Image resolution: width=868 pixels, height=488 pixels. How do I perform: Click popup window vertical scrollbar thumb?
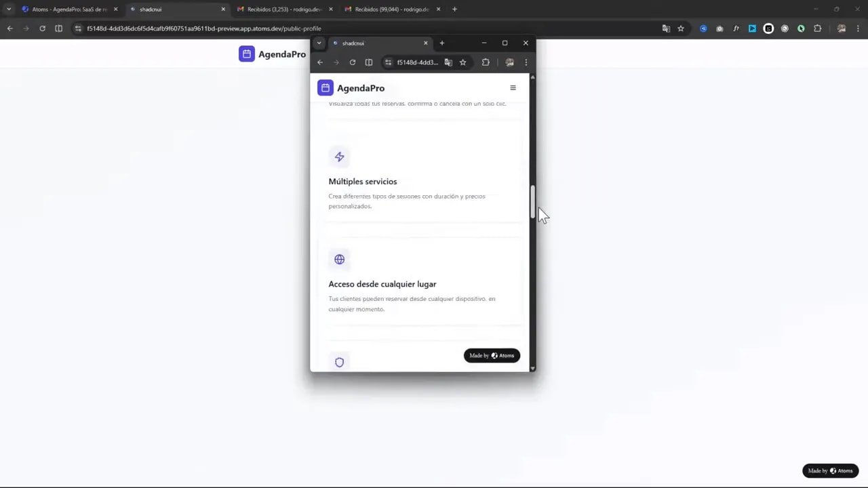(x=532, y=201)
